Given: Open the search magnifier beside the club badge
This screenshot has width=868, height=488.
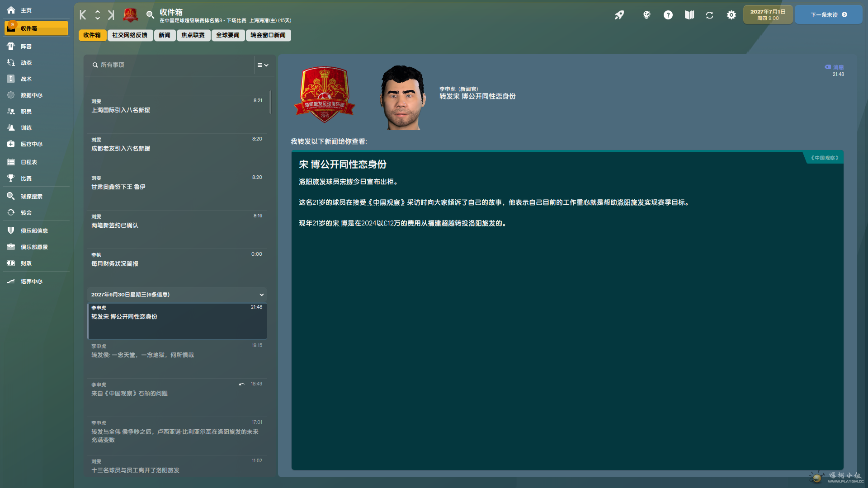Looking at the screenshot, I should pos(150,15).
